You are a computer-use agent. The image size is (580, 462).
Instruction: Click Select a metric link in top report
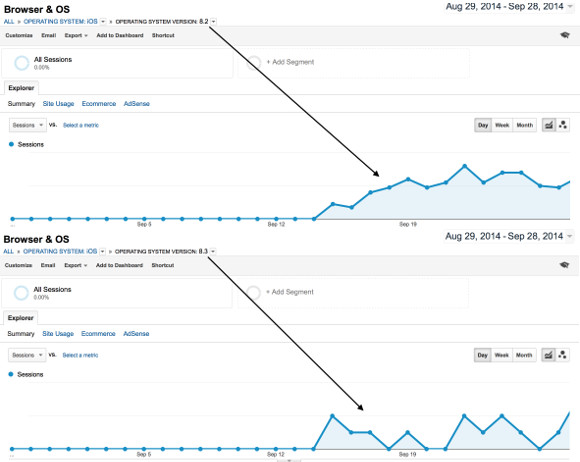(81, 125)
